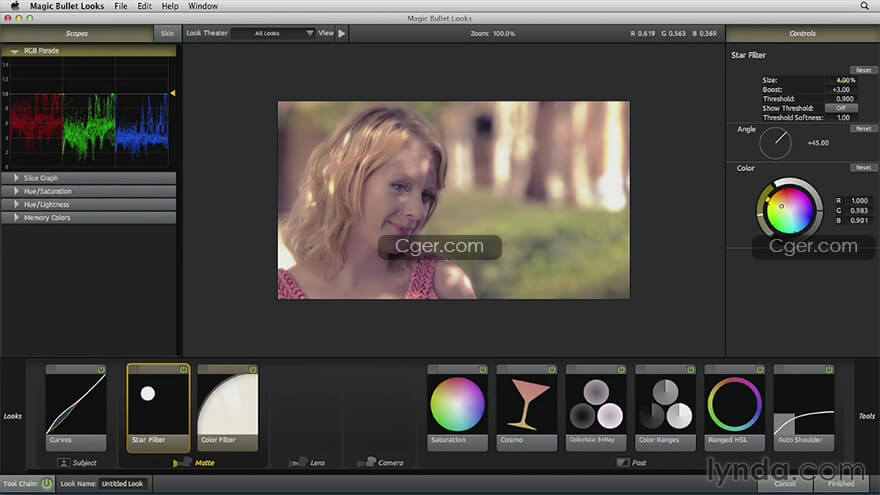
Task: Toggle power on Auto Shoulder tool
Action: click(829, 369)
